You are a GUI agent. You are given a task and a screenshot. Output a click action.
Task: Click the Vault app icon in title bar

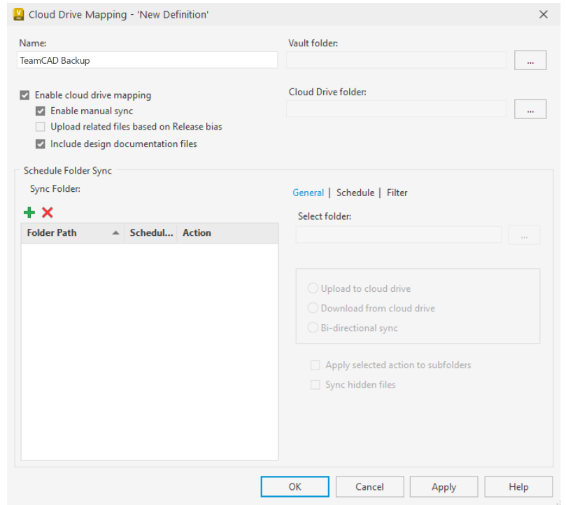pos(18,14)
